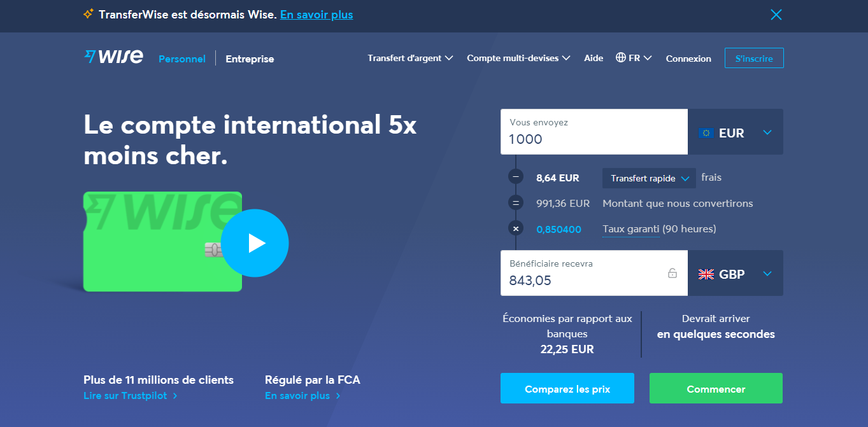Image resolution: width=868 pixels, height=427 pixels.
Task: Click the UK flag icon
Action: click(706, 274)
